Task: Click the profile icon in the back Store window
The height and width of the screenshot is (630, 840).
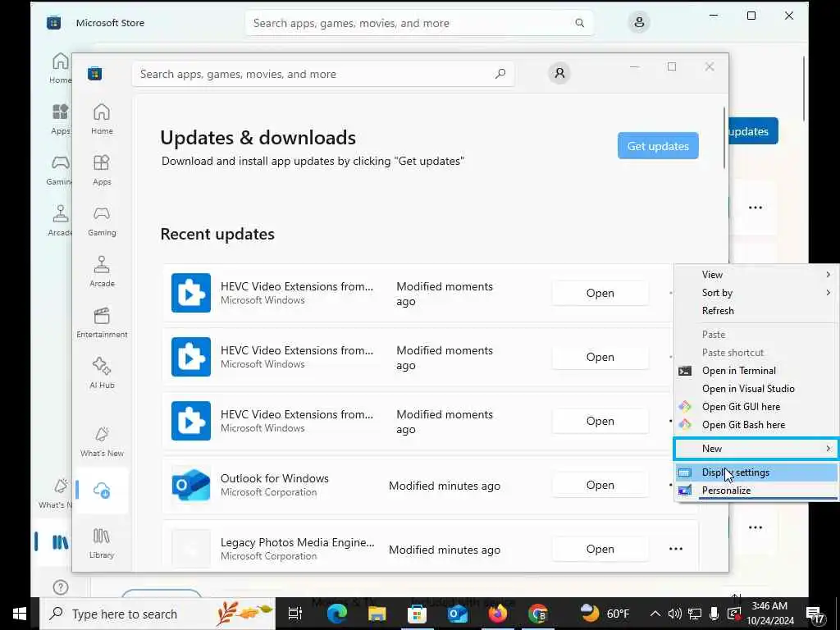Action: [x=638, y=22]
